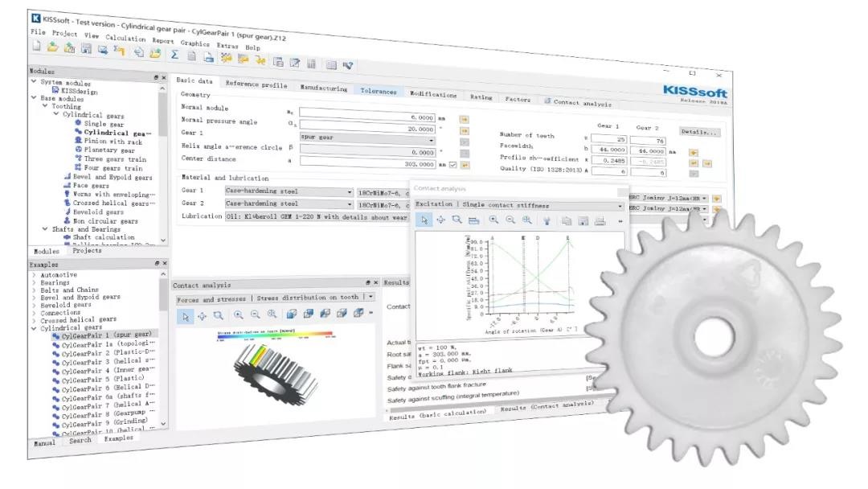Click the sizing button beside the Center distance checkbox
The width and height of the screenshot is (868, 489).
pos(465,165)
